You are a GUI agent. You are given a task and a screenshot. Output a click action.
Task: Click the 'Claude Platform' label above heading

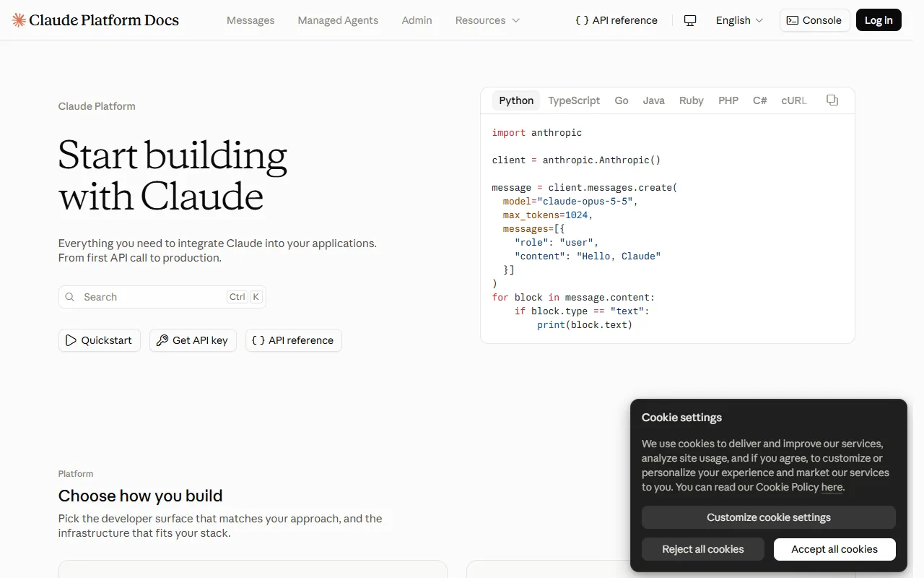tap(97, 106)
